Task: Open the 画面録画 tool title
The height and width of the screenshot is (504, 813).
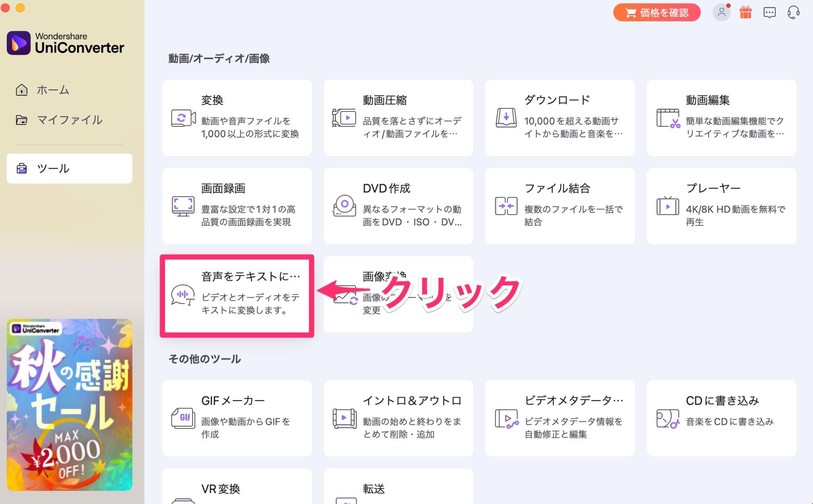Action: point(223,188)
